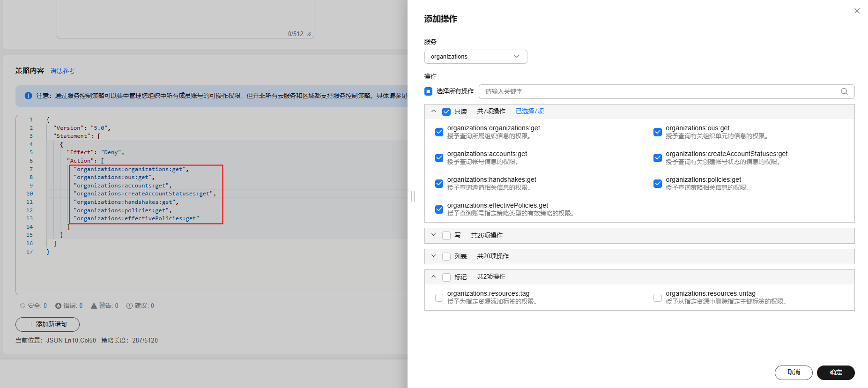Expand the 列表 operations section

(x=434, y=256)
